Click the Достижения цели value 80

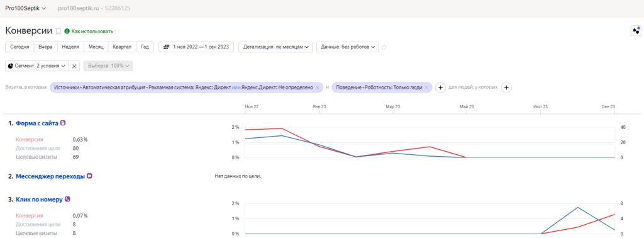click(x=75, y=148)
